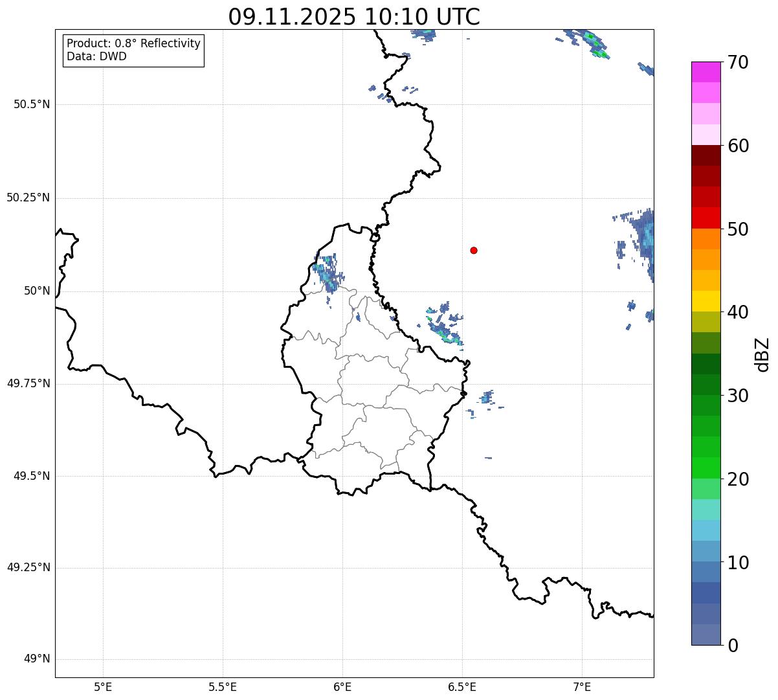Click the 50.5°N latitude label
Image resolution: width=778 pixels, height=700 pixels.
(32, 104)
